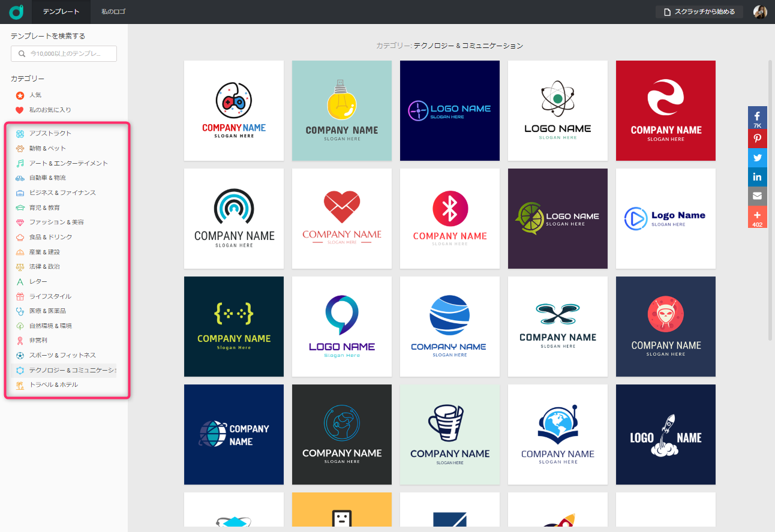Open the 人気 popular category star icon

point(20,95)
